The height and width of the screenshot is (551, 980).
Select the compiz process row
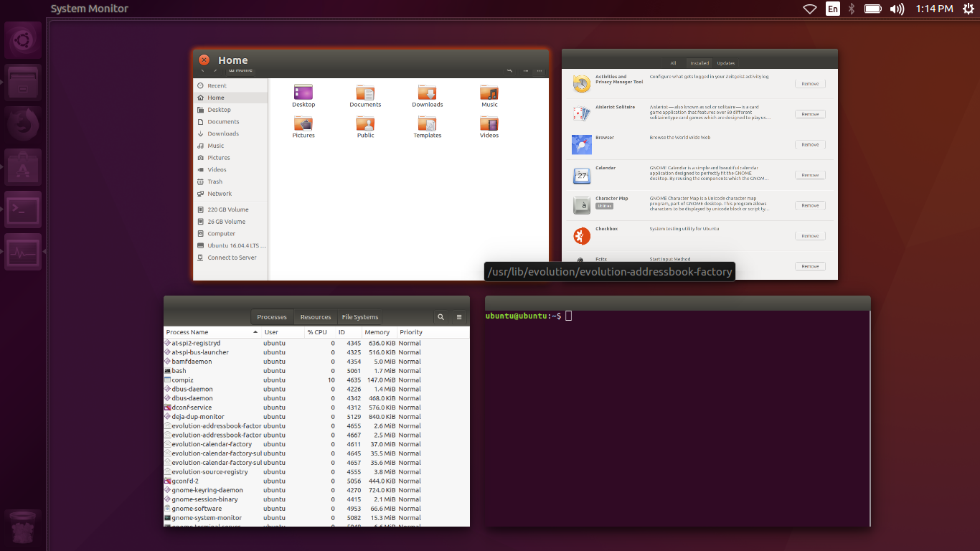pos(316,380)
